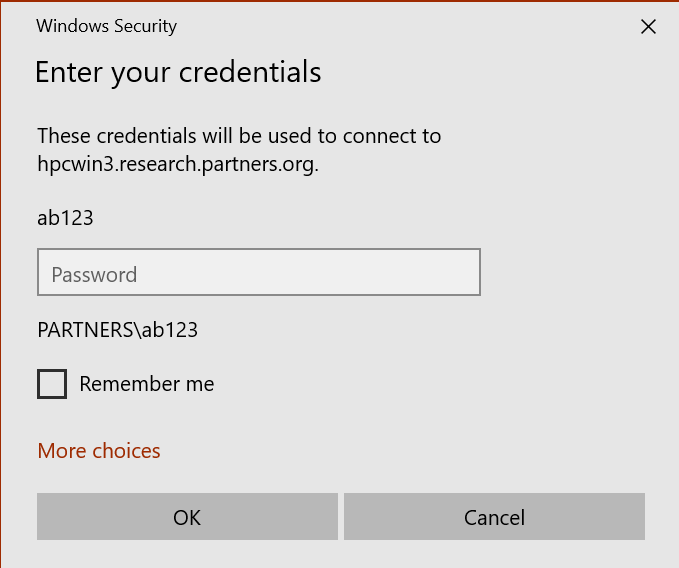Open More choices for other accounts
Image resolution: width=679 pixels, height=568 pixels.
[99, 451]
